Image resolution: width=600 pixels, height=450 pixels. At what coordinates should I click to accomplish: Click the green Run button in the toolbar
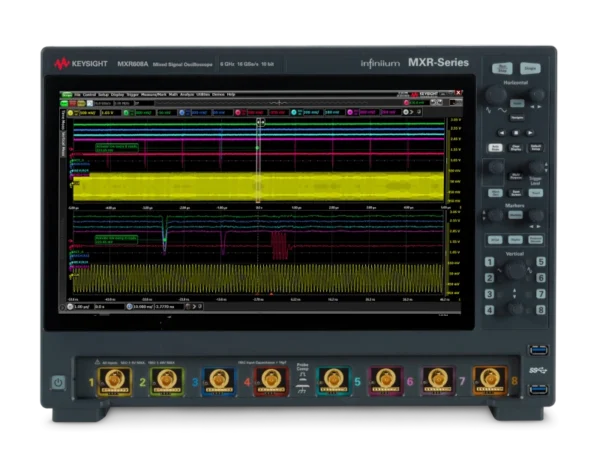[64, 103]
